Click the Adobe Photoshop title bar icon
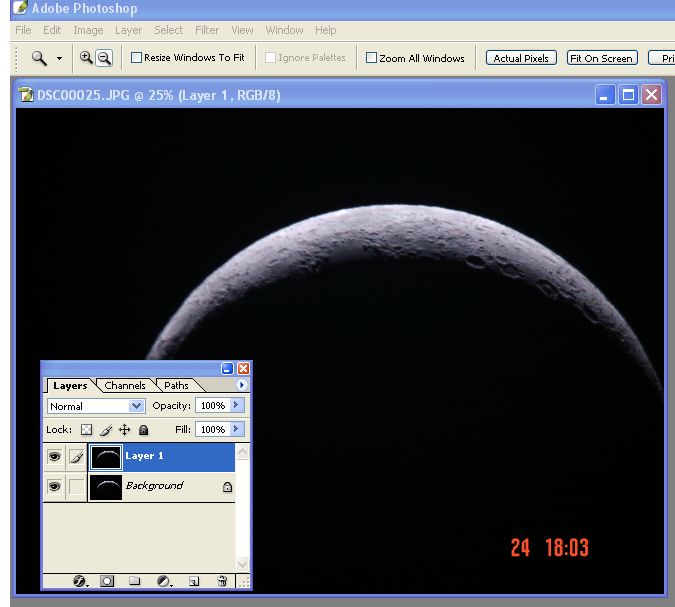Screen dimensions: 675x607 coord(20,7)
